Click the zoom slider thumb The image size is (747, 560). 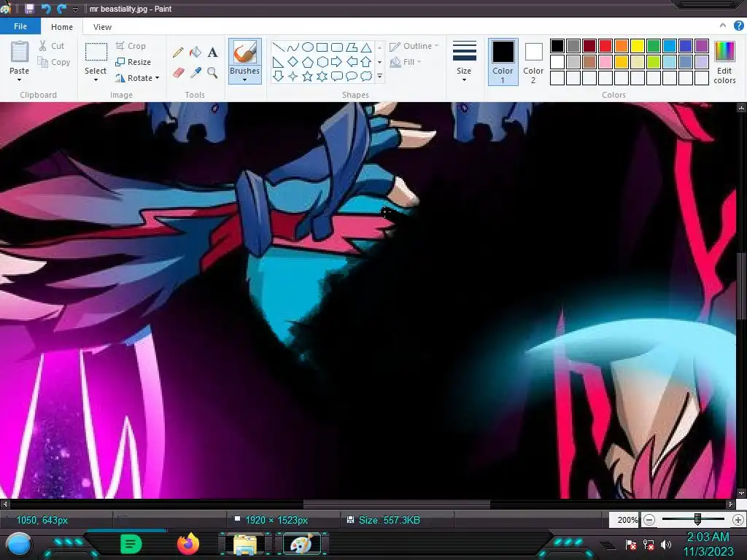[x=697, y=519]
